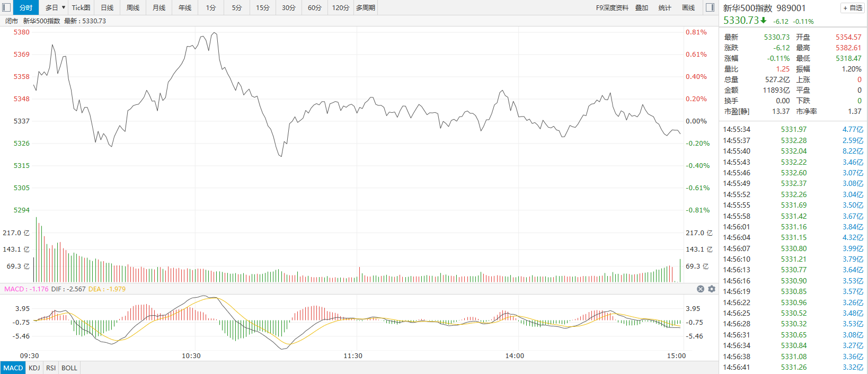Screen dimensions: 868x374
Task: Add index to watchlist with 自选
Action: pyautogui.click(x=853, y=8)
